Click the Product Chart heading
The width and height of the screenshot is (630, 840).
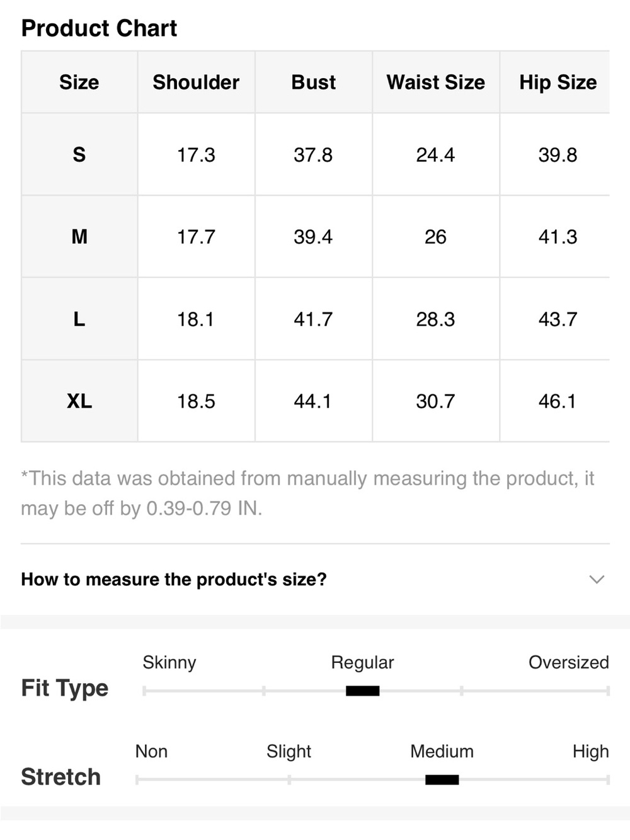pyautogui.click(x=99, y=28)
